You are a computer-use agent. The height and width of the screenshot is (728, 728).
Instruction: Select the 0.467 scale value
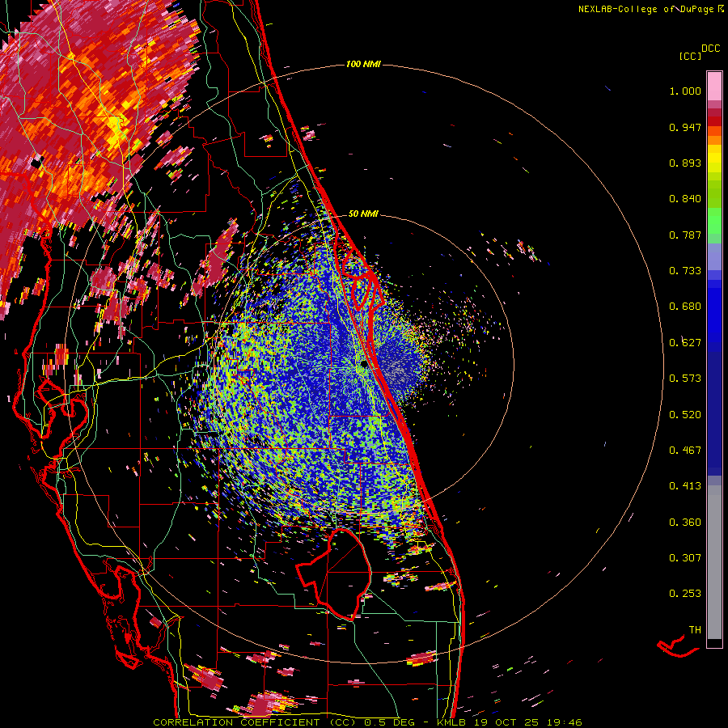[685, 451]
